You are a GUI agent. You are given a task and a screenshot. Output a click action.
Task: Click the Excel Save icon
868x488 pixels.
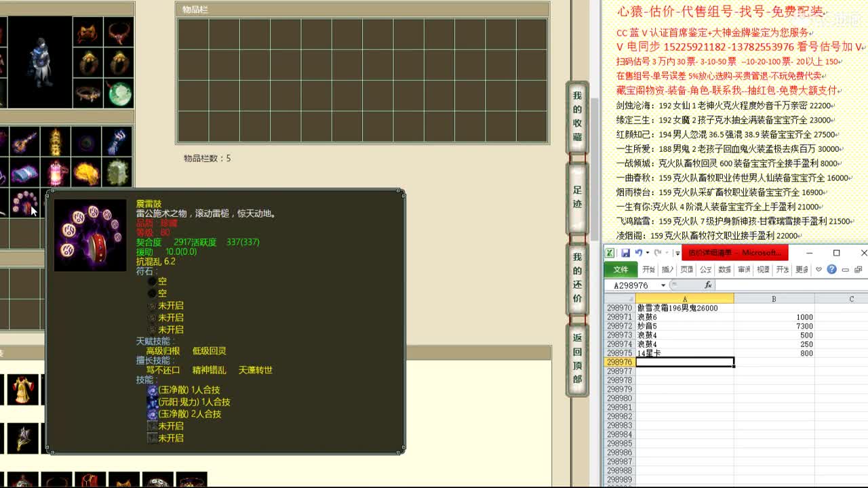click(625, 253)
